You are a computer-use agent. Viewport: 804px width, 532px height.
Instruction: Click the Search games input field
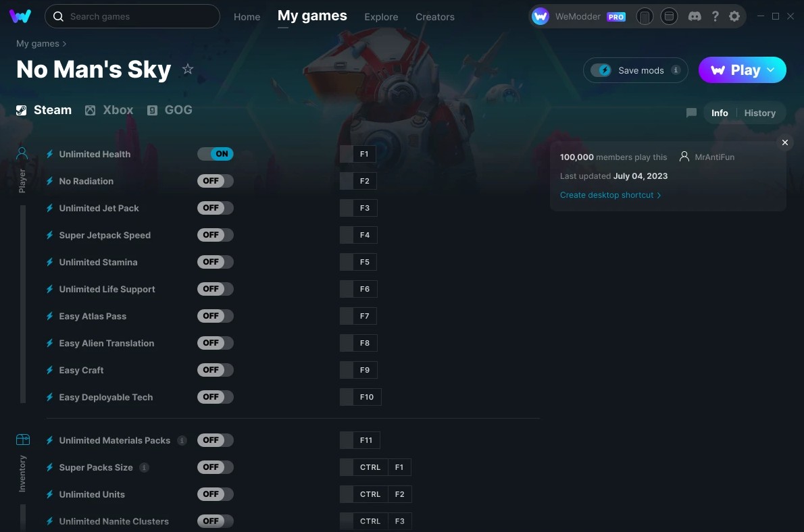tap(132, 16)
